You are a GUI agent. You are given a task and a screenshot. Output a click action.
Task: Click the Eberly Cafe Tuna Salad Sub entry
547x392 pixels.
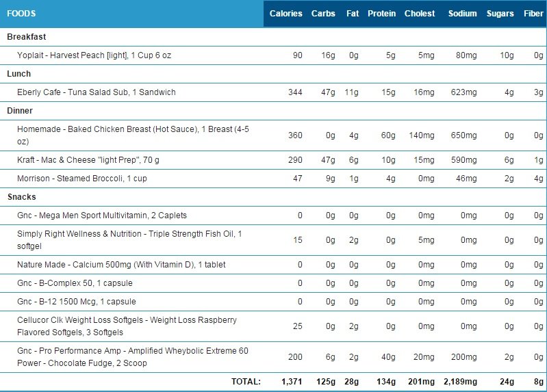[97, 92]
